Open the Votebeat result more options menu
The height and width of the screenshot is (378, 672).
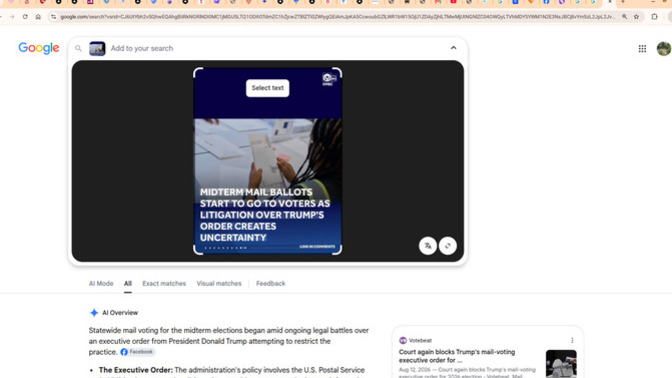572,340
